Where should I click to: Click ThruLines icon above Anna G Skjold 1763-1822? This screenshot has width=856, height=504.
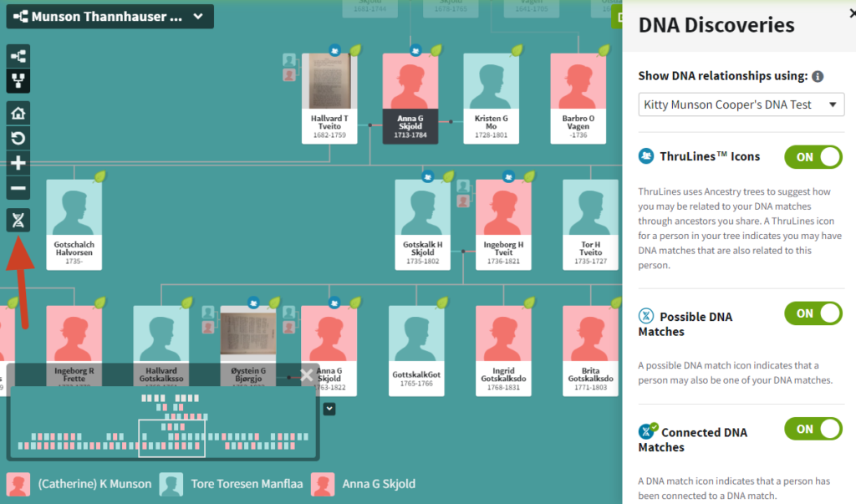334,303
